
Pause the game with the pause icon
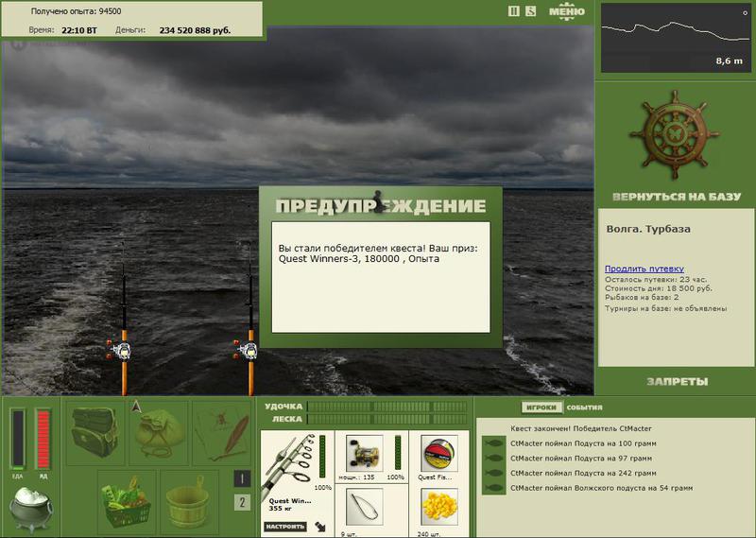pyautogui.click(x=514, y=11)
